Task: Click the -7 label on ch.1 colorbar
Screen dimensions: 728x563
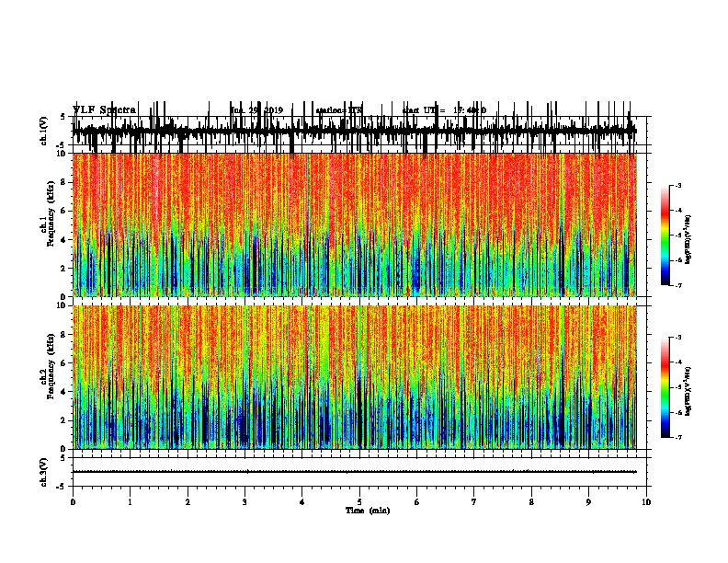Action: (x=678, y=285)
